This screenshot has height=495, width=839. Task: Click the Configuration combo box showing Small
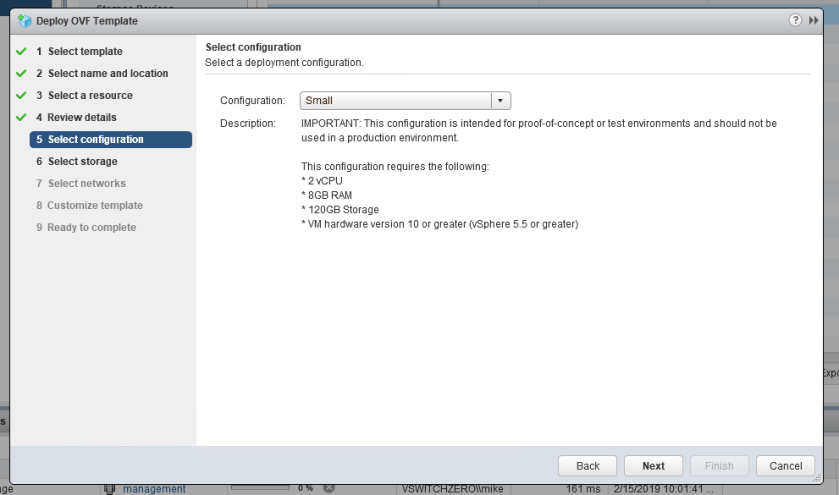point(405,101)
